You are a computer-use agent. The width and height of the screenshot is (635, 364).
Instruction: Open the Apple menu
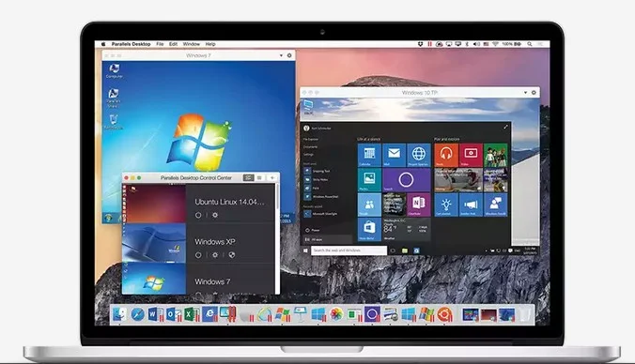103,44
